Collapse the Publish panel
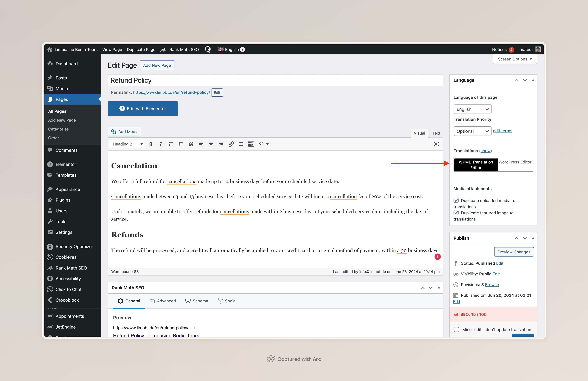Viewport: 588px width, 381px height. pos(533,238)
